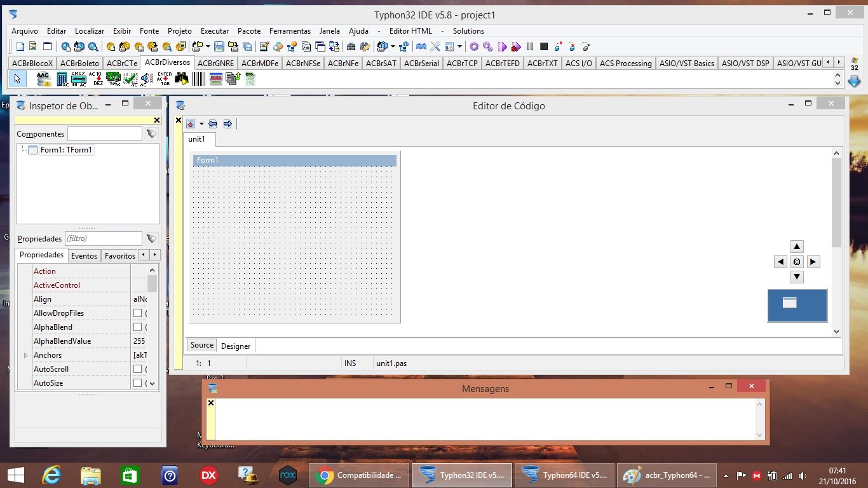Click the New file toolbar icon
This screenshot has width=868, height=488.
20,46
